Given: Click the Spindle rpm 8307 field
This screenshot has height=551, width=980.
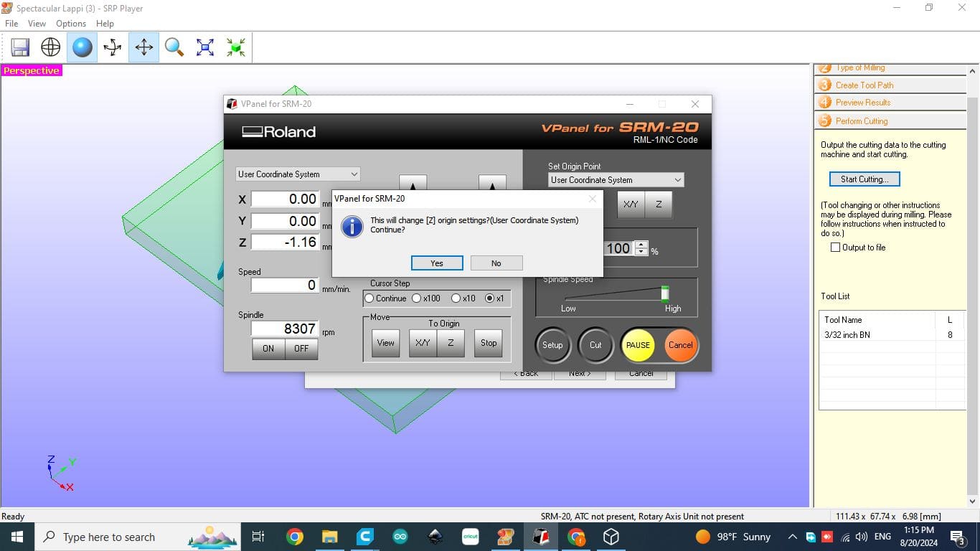Looking at the screenshot, I should (x=285, y=329).
